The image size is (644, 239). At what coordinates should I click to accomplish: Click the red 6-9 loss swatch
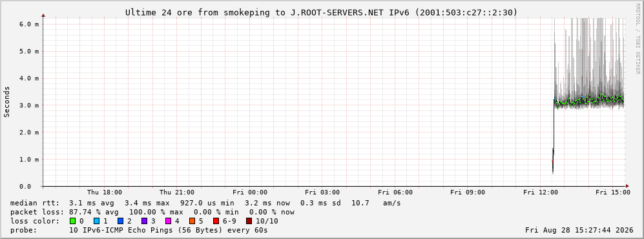[216, 221]
